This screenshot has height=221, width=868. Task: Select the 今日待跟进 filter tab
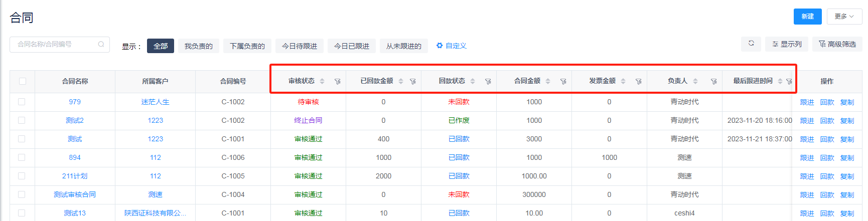tap(300, 46)
